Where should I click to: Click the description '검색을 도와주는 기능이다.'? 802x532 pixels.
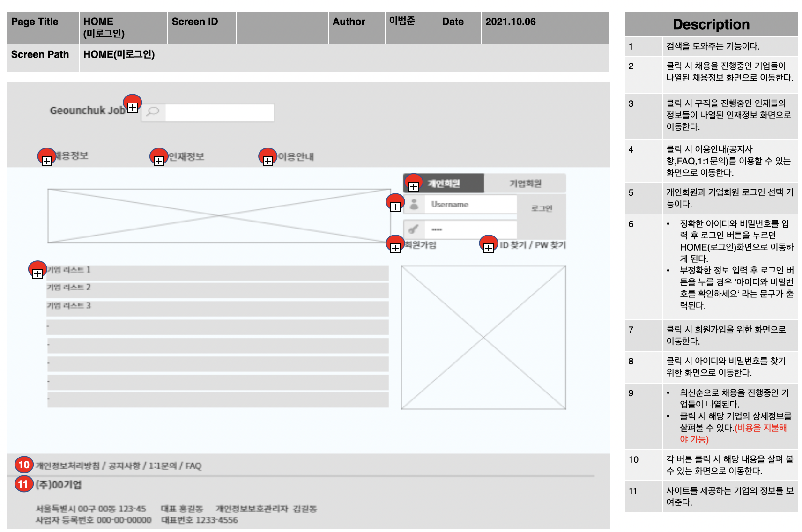(x=713, y=46)
